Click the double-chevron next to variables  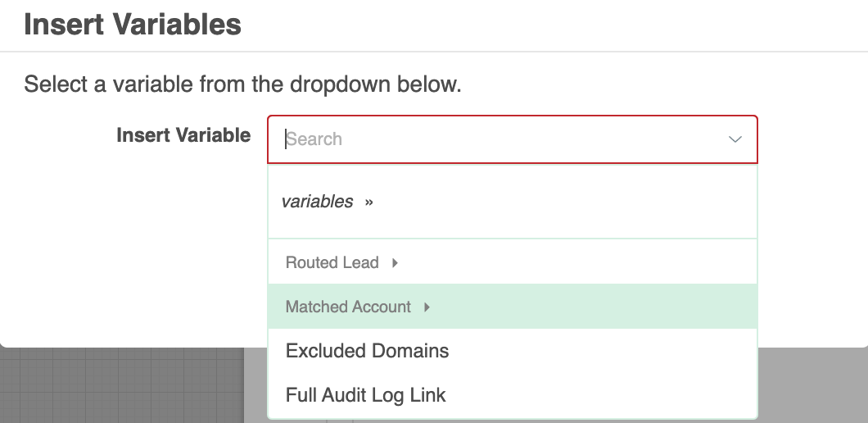point(368,202)
